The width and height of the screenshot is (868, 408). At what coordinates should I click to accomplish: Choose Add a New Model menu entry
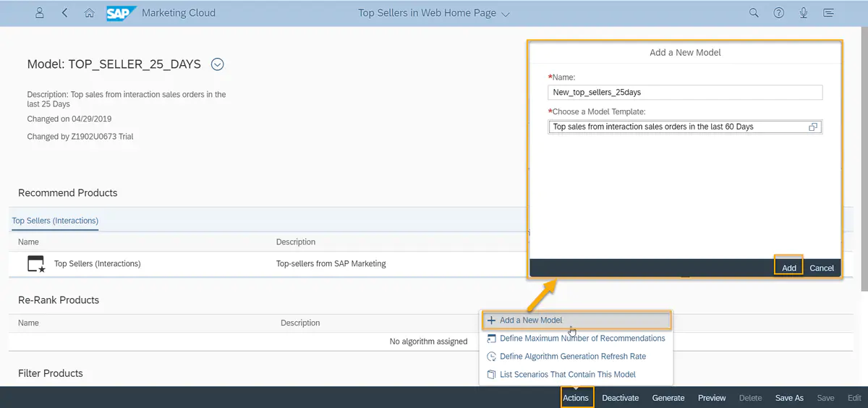coord(576,320)
